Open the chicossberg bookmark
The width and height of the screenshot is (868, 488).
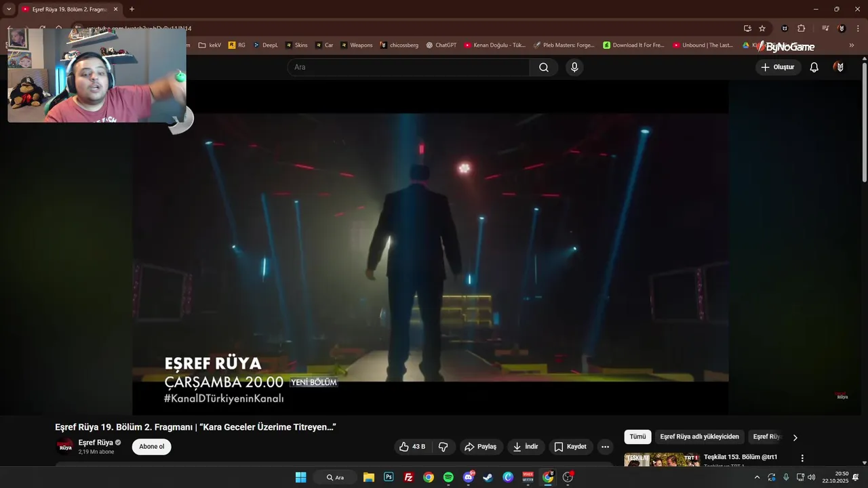click(x=399, y=45)
